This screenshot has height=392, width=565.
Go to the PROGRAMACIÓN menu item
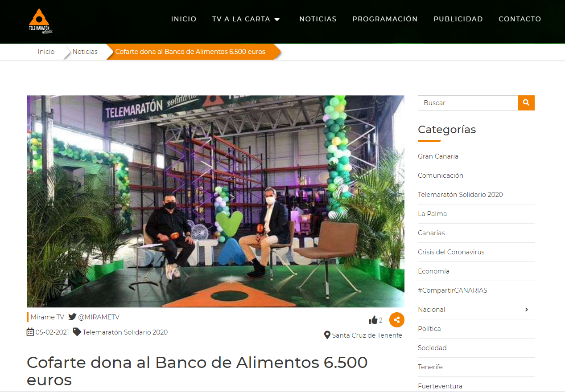[385, 19]
